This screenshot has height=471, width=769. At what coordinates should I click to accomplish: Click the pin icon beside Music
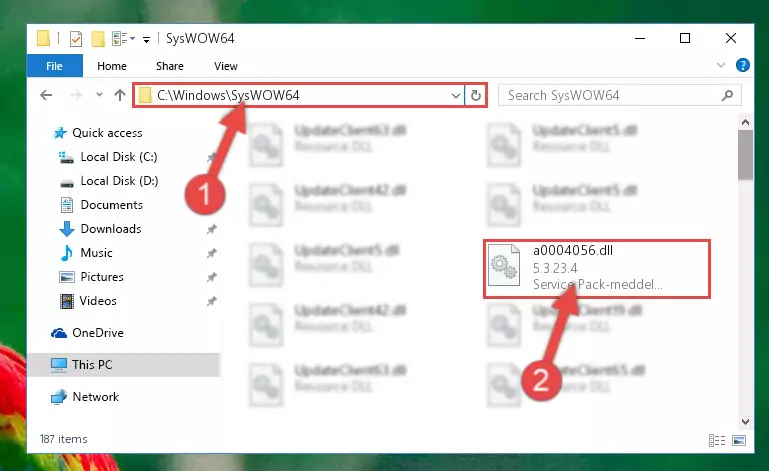coord(211,253)
